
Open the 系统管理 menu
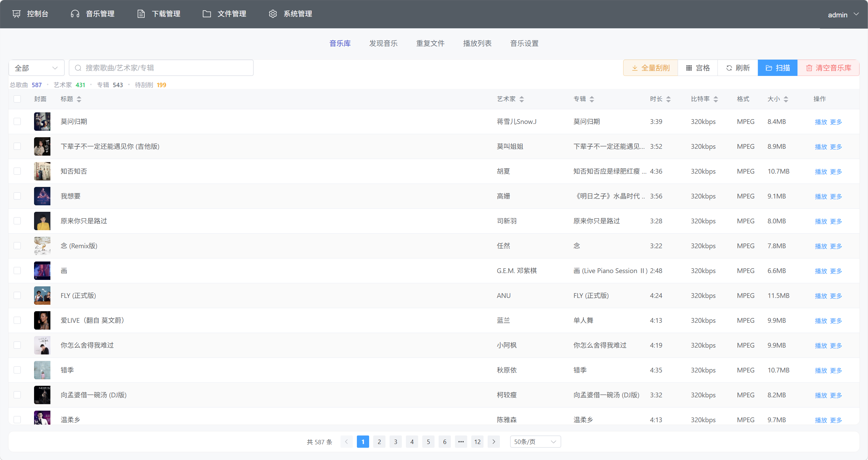click(290, 14)
